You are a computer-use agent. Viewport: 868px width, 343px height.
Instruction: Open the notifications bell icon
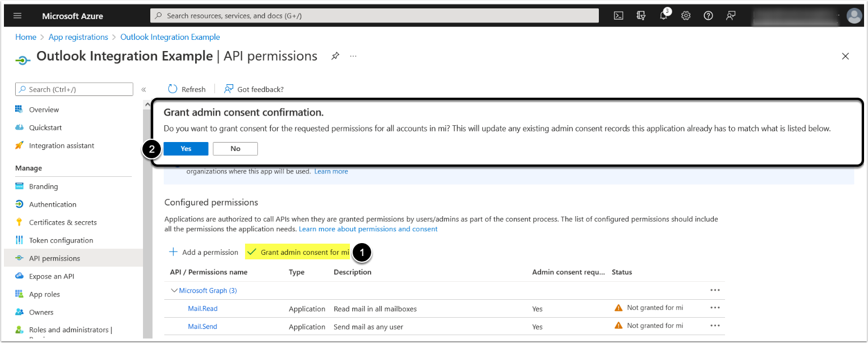click(664, 16)
